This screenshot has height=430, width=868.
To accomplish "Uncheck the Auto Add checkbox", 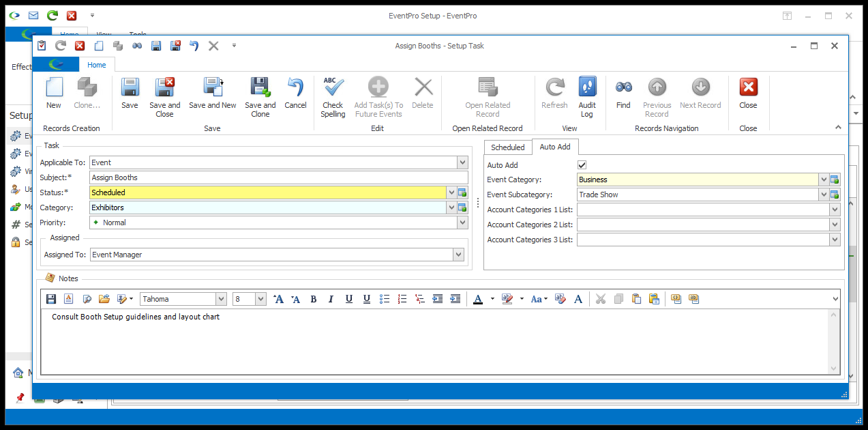I will (582, 165).
